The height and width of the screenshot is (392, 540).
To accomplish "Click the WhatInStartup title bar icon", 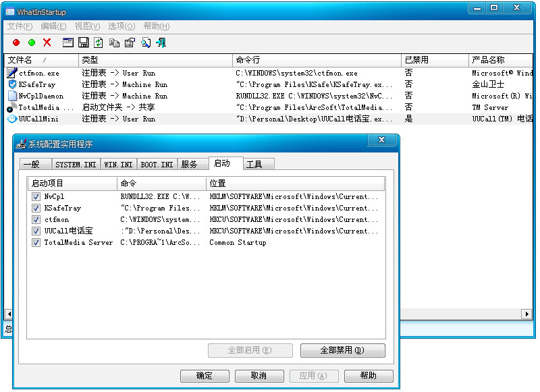I will coord(10,12).
